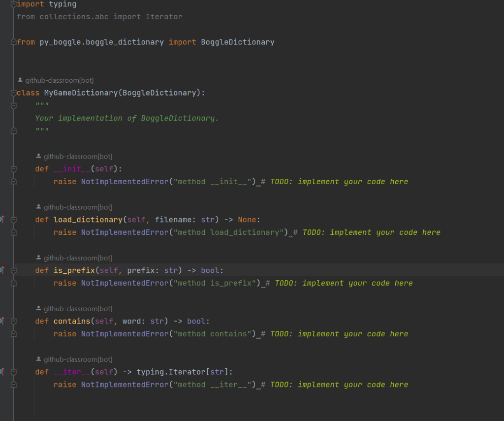Click the 'py_boggle.boggle_dictionary' module name
This screenshot has height=421, width=504.
(x=101, y=42)
